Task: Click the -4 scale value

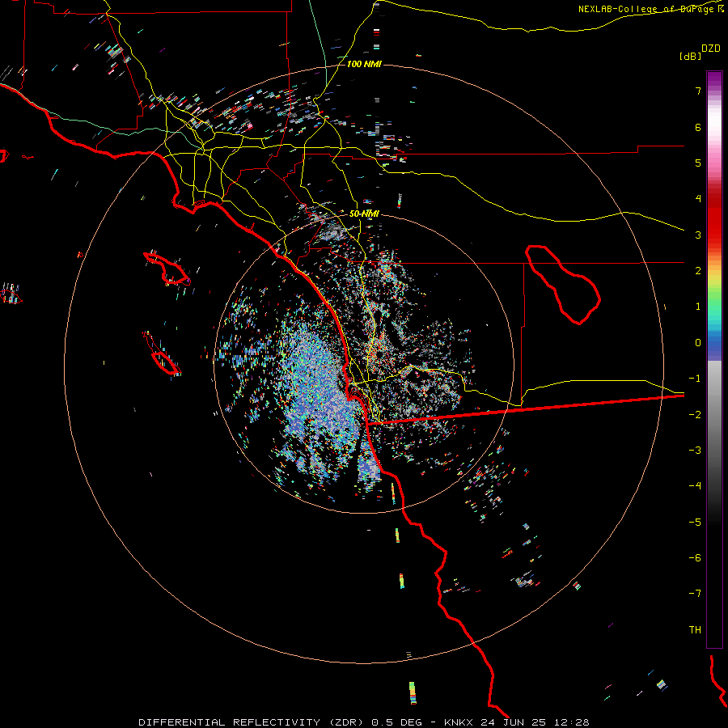Action: 695,486
